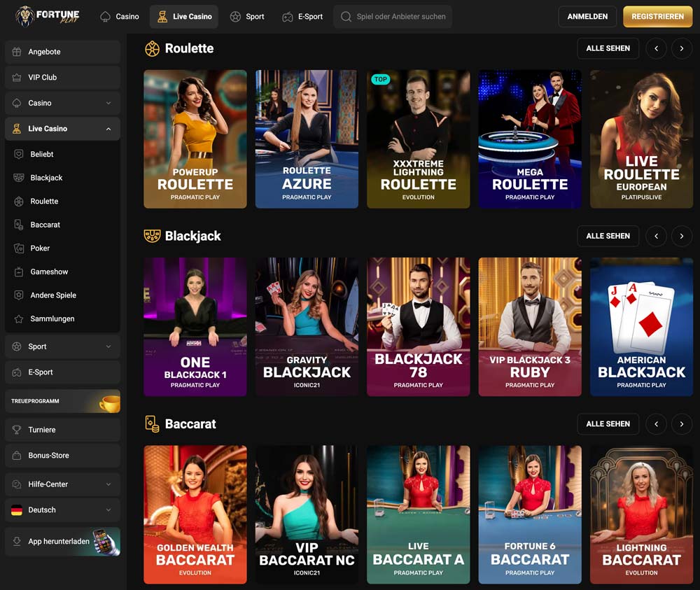The height and width of the screenshot is (590, 700).
Task: Show next Blackjack games with right arrow
Action: 681,236
